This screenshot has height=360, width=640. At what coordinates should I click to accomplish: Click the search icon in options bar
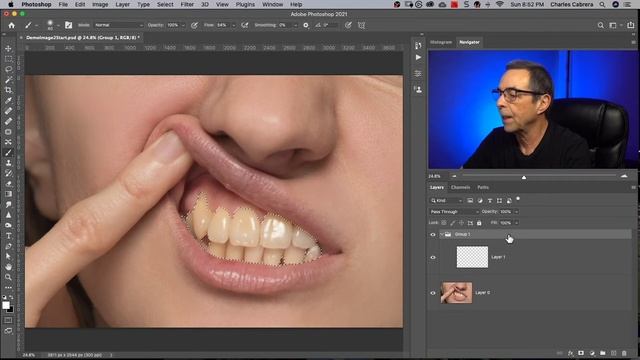[600, 25]
